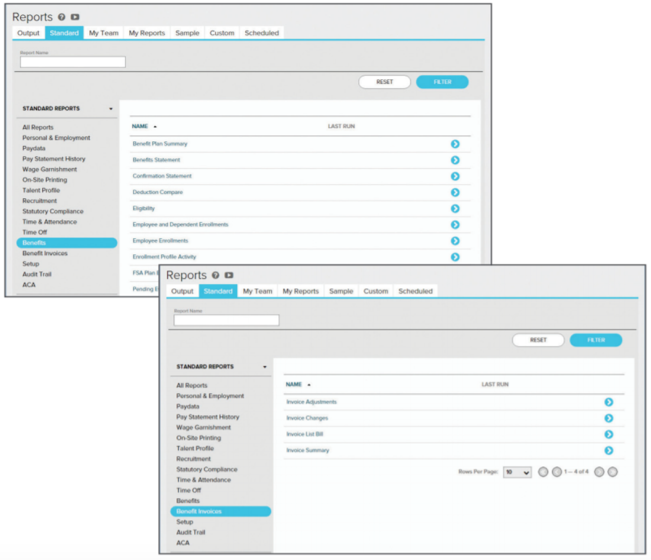Run Benefit Plan Summary report arrow

click(x=455, y=144)
